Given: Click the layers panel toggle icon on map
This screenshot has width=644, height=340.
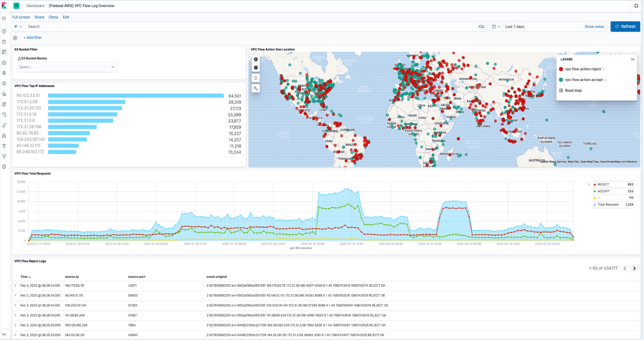Looking at the screenshot, I should click(632, 59).
